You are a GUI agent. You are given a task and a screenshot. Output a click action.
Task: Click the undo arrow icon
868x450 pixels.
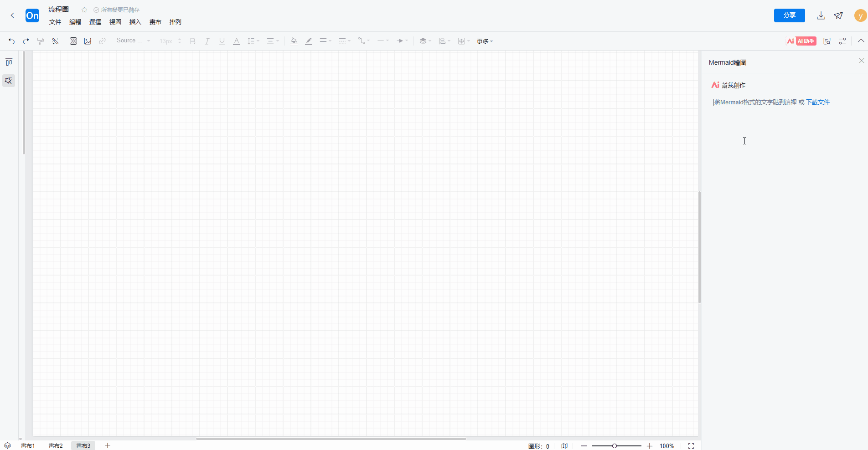pyautogui.click(x=11, y=41)
